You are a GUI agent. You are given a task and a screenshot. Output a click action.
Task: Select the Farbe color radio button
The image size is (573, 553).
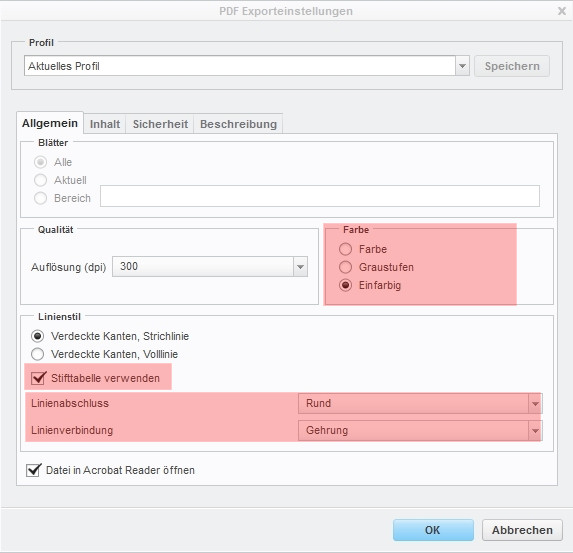coord(345,249)
